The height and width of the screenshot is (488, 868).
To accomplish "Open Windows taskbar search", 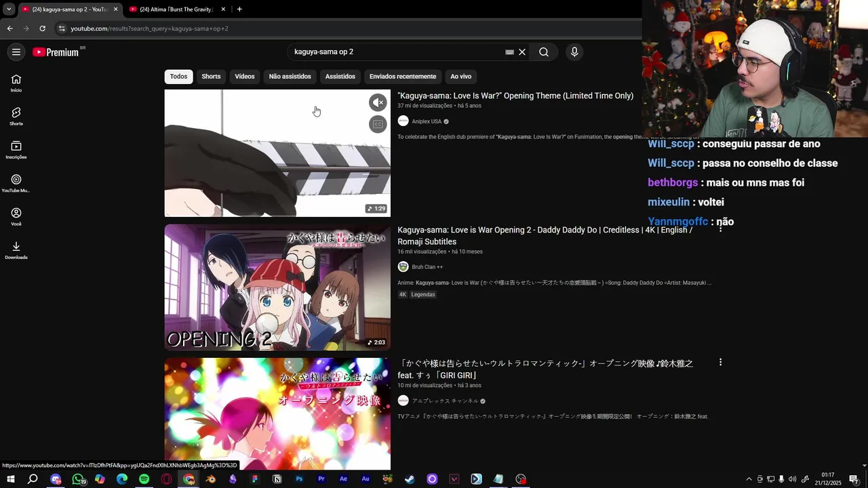I will pos(33,479).
